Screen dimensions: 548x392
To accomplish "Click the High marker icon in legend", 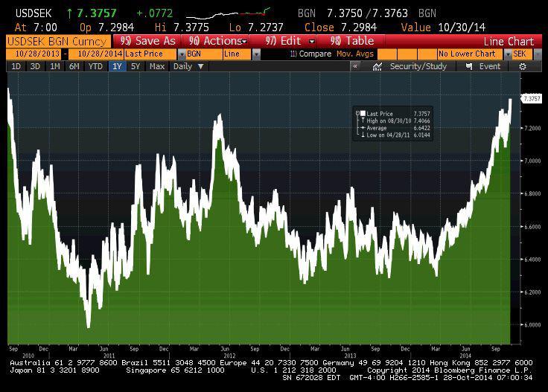I will click(x=362, y=121).
